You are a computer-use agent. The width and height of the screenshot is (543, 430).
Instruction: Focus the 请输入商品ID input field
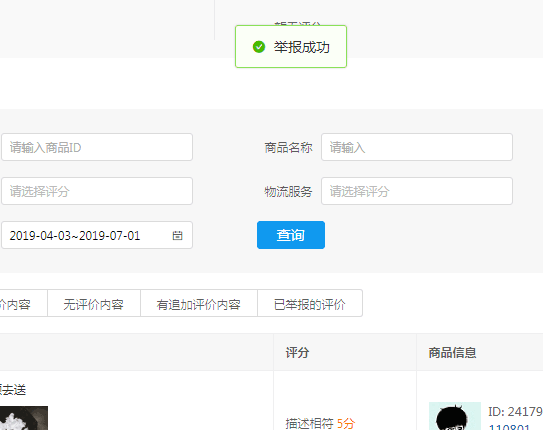pos(97,147)
